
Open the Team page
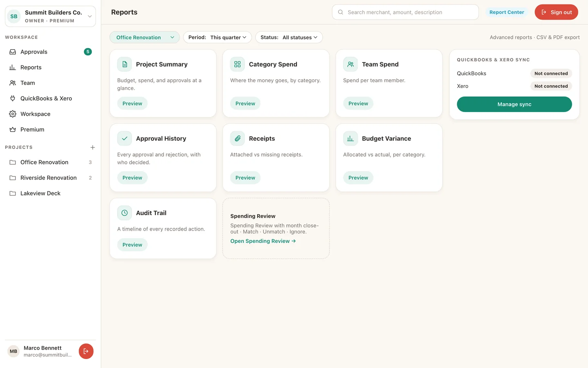pos(50,83)
